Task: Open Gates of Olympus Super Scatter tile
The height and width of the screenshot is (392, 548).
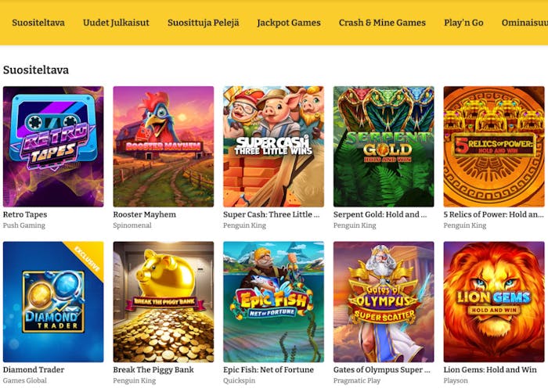Action: click(x=384, y=301)
